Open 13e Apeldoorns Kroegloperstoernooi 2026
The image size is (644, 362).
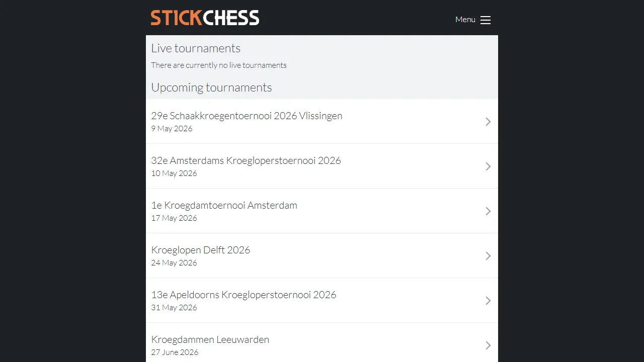click(244, 295)
